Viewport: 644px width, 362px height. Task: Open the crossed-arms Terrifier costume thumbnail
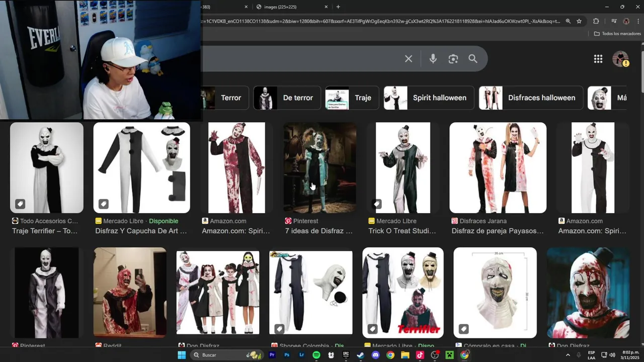(47, 167)
